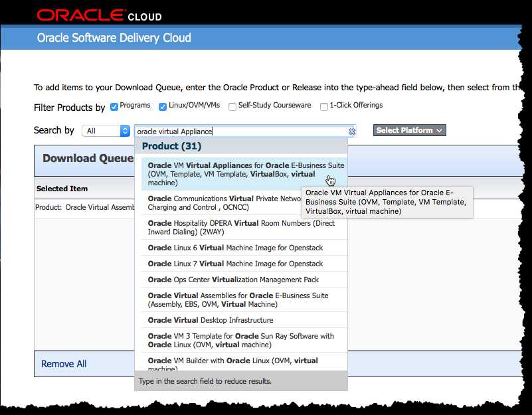This screenshot has height=415, width=532.
Task: Click the Selected Item column header
Action: (62, 189)
